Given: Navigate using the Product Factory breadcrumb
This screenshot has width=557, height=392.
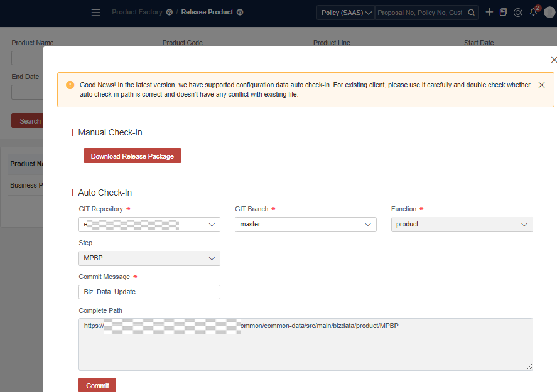Looking at the screenshot, I should [138, 12].
